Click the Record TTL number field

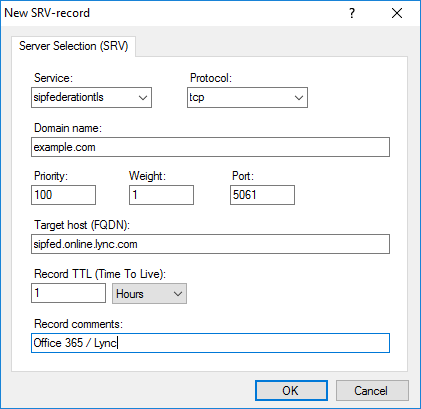point(68,293)
